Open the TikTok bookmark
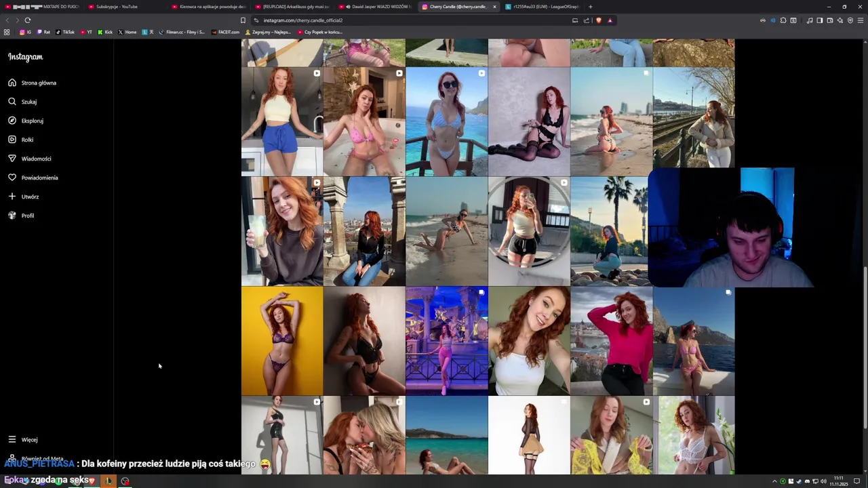The image size is (868, 488). [x=65, y=32]
